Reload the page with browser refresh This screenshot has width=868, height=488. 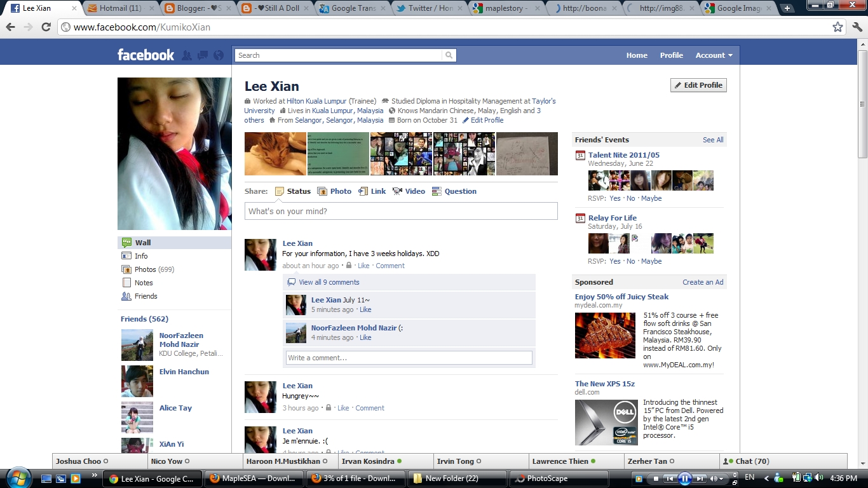[x=46, y=27]
